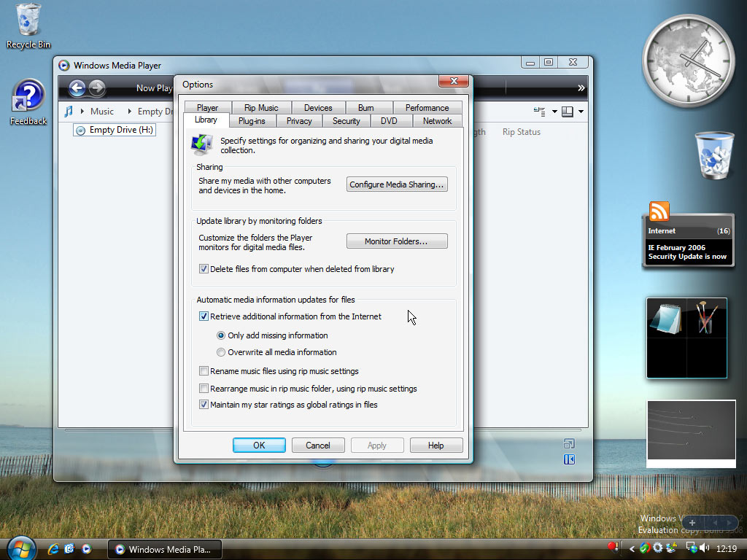Launch Media Player from quick launch
Image resolution: width=747 pixels, height=560 pixels.
click(x=86, y=549)
